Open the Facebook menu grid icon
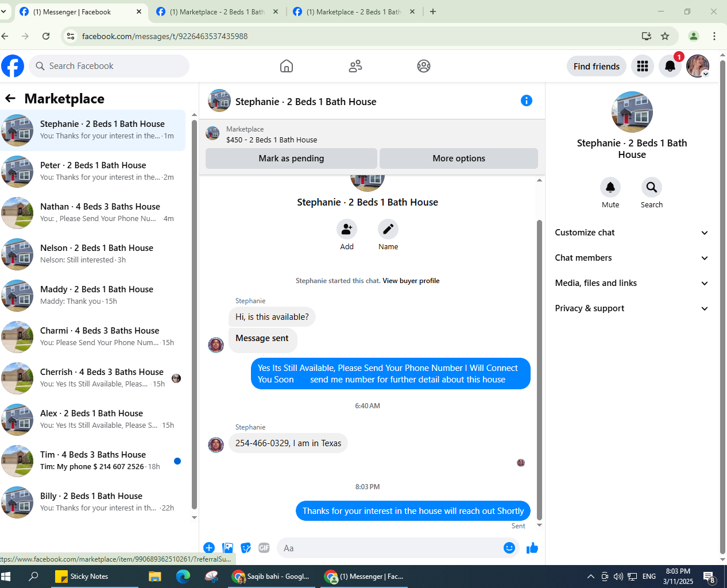Image resolution: width=727 pixels, height=588 pixels. (643, 67)
